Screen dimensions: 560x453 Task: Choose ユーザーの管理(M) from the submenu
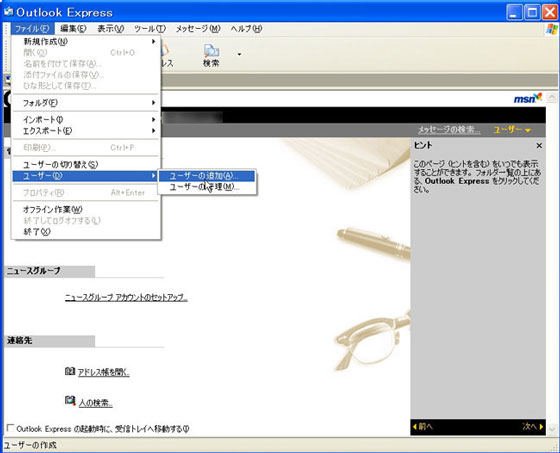tap(207, 187)
